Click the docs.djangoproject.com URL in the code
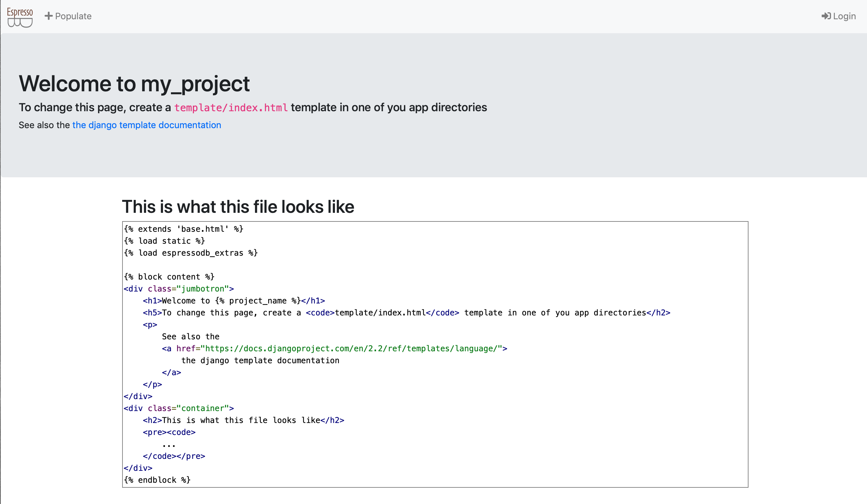Screen dimensions: 867x504 tap(351, 349)
